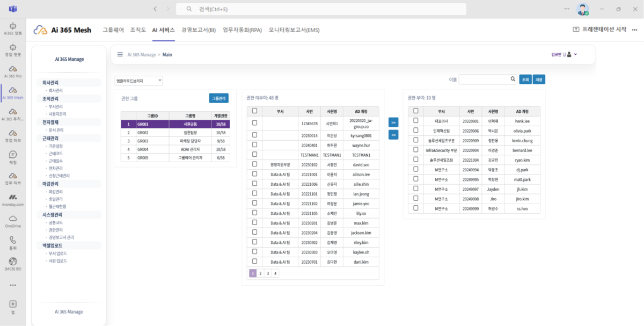Screen dimensions: 644x326
Task: Open 부서관리 in the left menu
Action: pos(55,106)
